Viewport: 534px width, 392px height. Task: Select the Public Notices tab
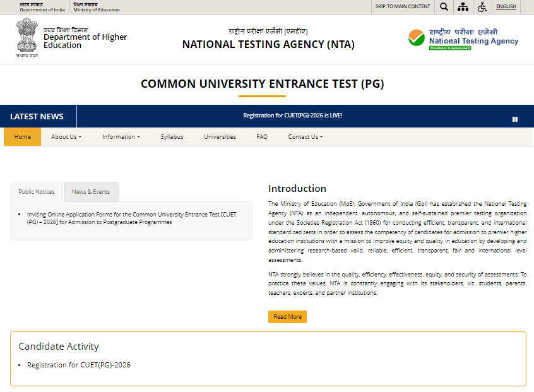(x=36, y=191)
